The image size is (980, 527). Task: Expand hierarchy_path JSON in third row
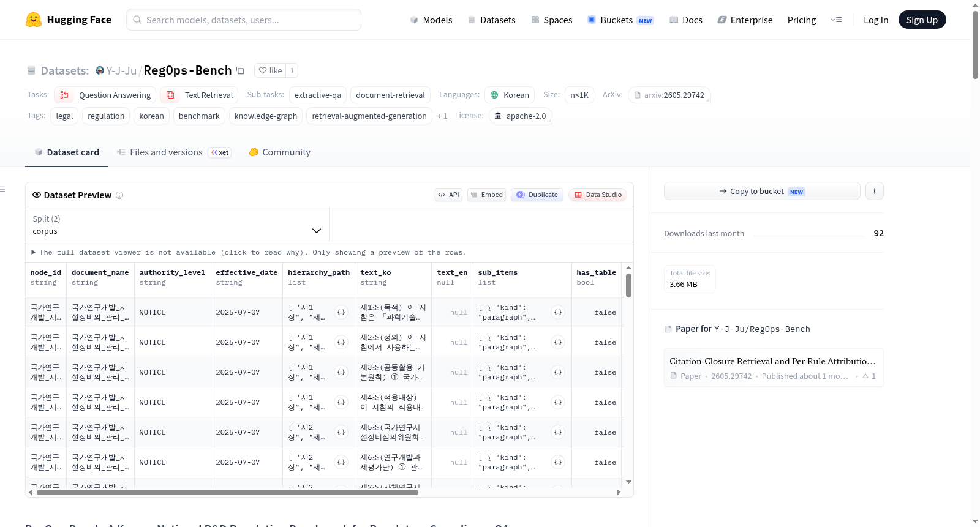341,372
